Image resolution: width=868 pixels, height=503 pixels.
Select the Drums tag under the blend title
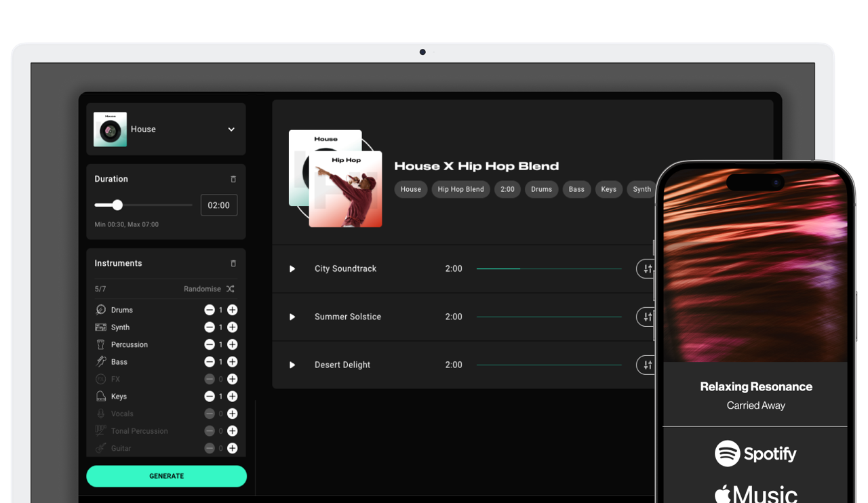point(541,189)
